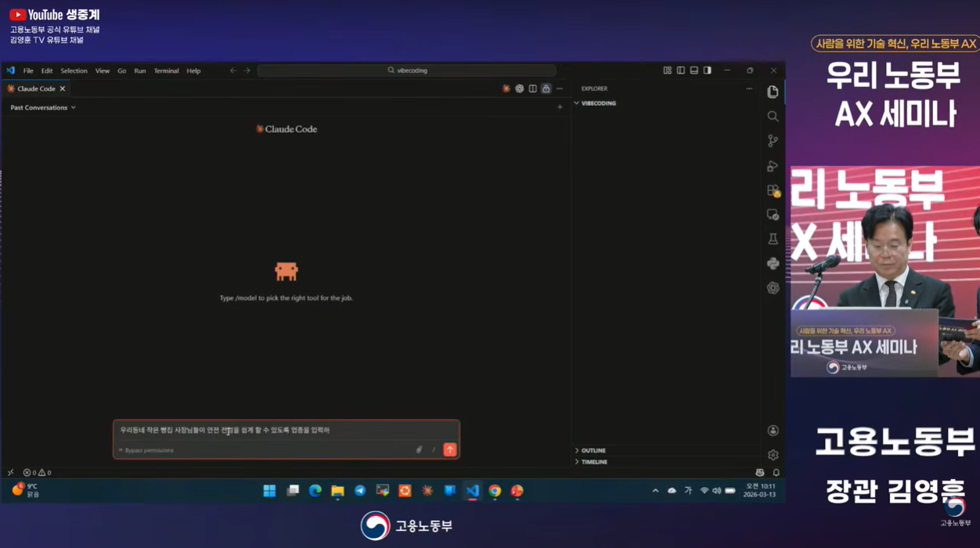Select the Claude Code tab

coord(35,88)
